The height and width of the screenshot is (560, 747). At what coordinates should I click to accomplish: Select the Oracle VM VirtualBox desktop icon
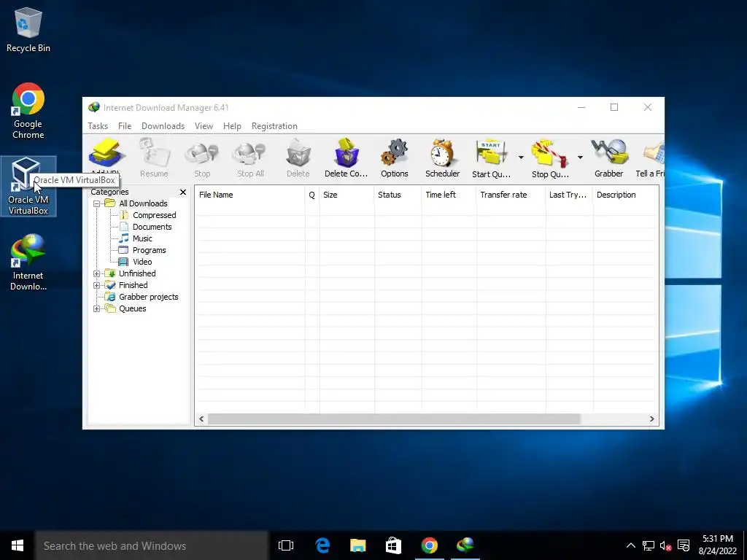(x=28, y=186)
